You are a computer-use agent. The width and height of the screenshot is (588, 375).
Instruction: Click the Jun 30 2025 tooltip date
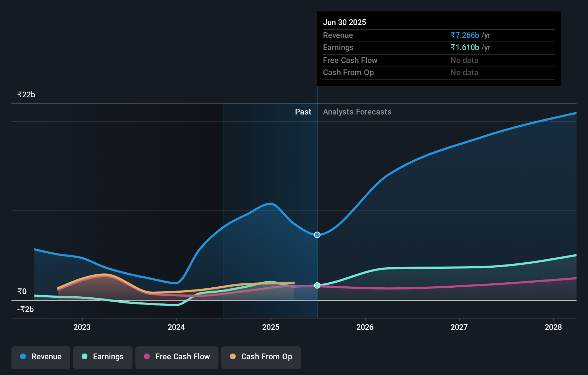(x=344, y=22)
